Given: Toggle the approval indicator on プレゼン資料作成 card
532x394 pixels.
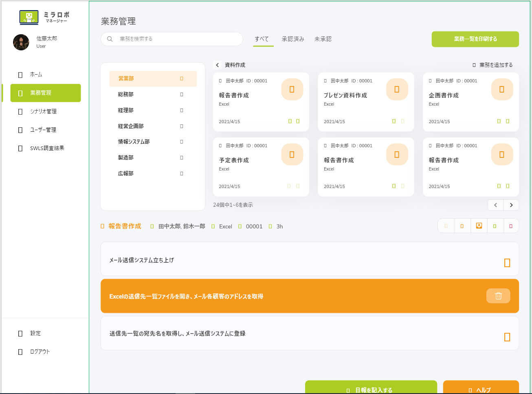Looking at the screenshot, I should [394, 121].
